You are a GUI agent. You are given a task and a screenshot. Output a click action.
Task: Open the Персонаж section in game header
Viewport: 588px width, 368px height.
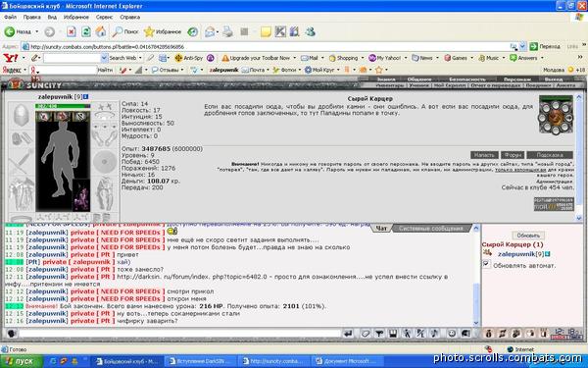point(517,79)
